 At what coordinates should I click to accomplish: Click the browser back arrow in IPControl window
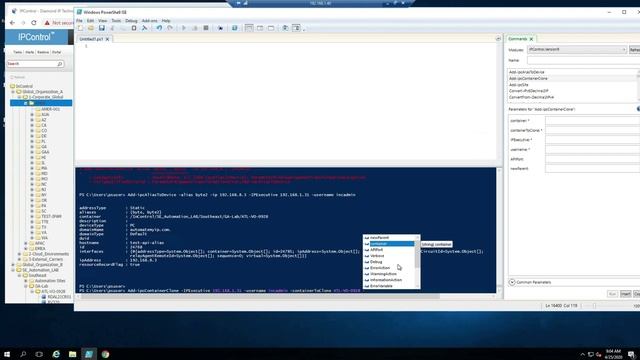tap(12, 23)
